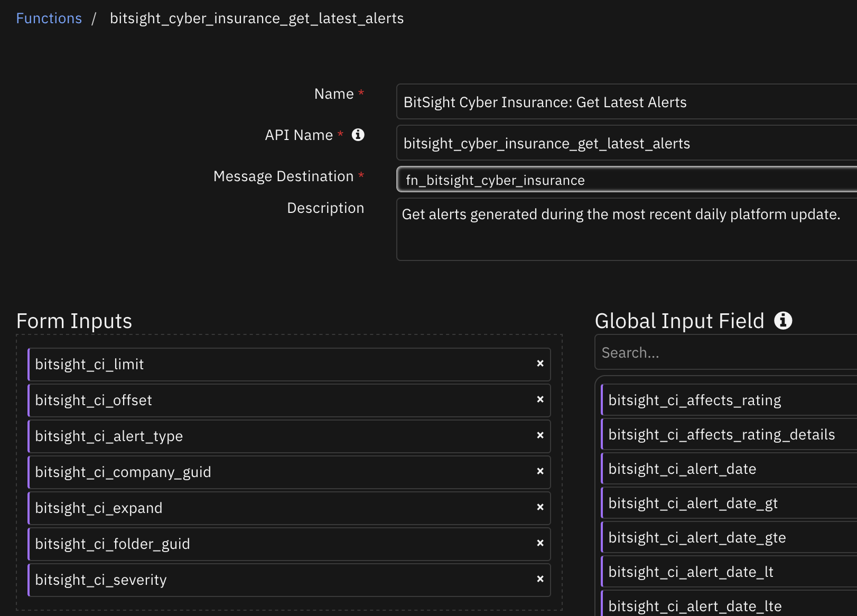
Task: Select bitsight_ci_offset form input row
Action: (289, 400)
